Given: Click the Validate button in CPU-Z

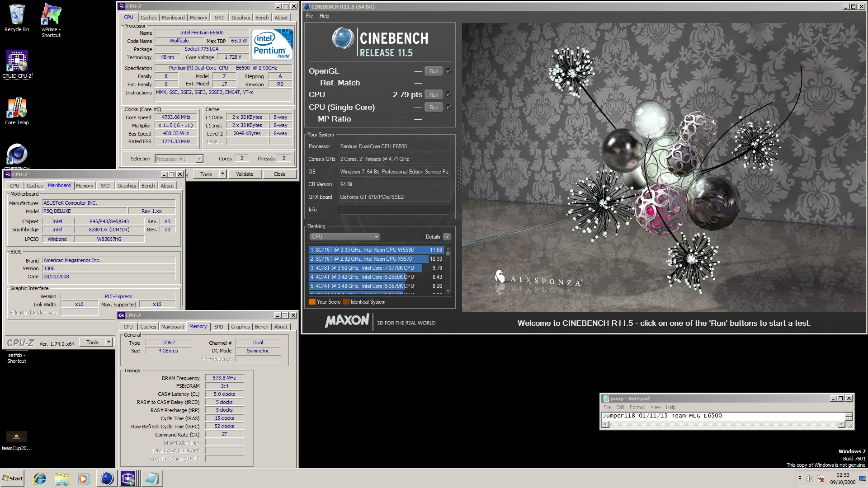Looking at the screenshot, I should [x=245, y=174].
